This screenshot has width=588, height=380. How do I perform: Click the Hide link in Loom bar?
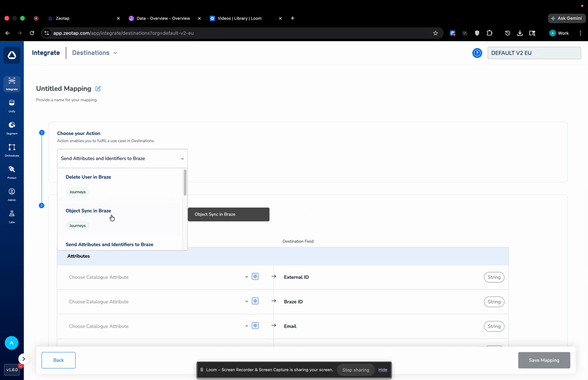tap(383, 370)
